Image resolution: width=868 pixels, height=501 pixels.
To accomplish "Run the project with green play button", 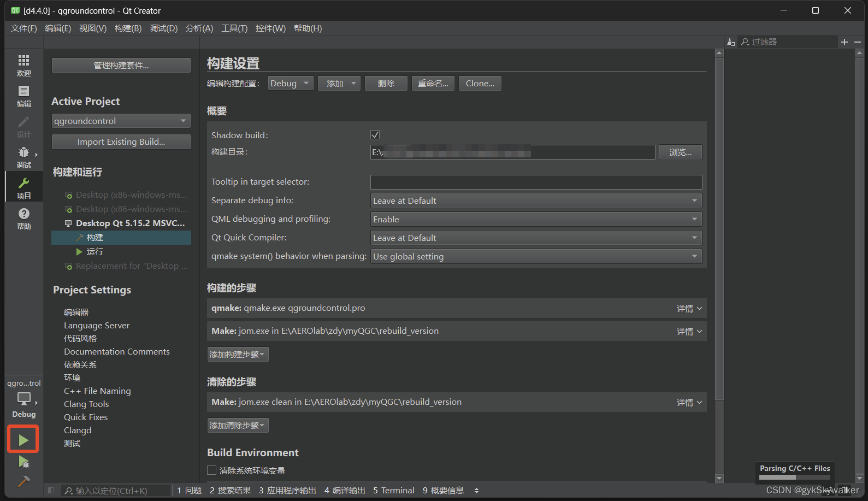I will pos(23,440).
